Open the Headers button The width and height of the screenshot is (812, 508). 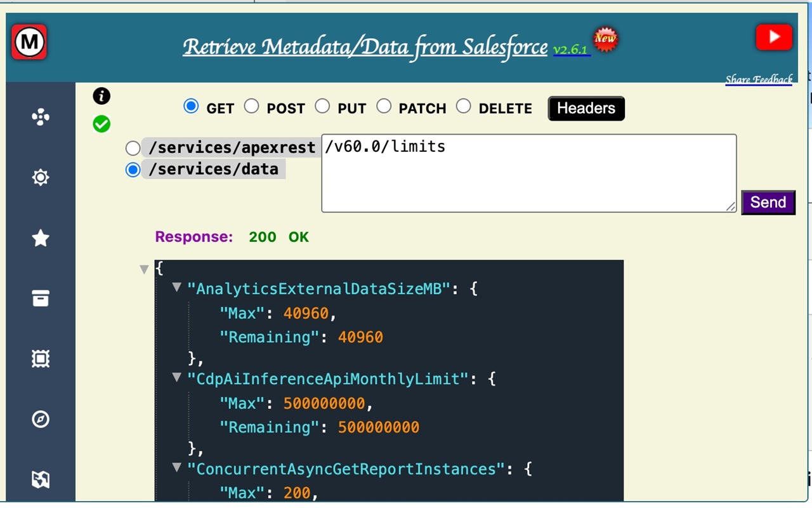(586, 109)
